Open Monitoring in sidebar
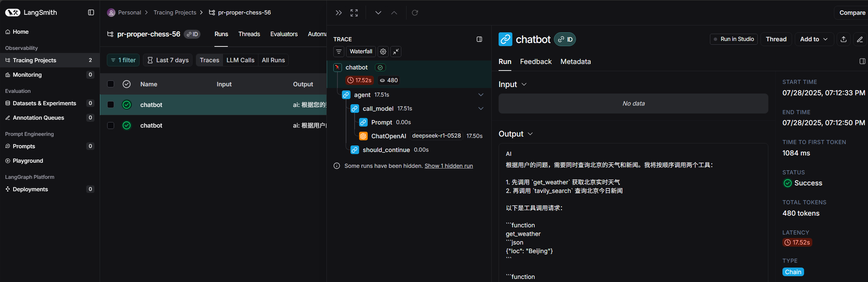Viewport: 868px width, 282px height. (49, 75)
